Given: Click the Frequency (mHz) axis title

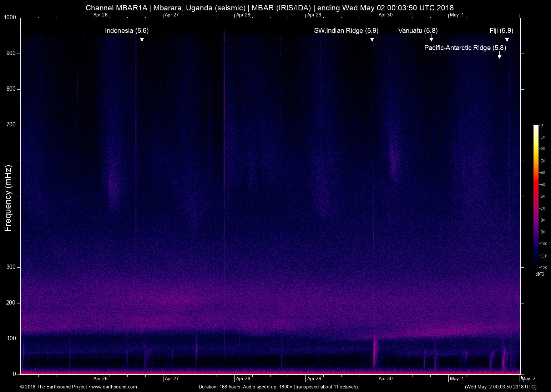Looking at the screenshot, I should tap(8, 198).
